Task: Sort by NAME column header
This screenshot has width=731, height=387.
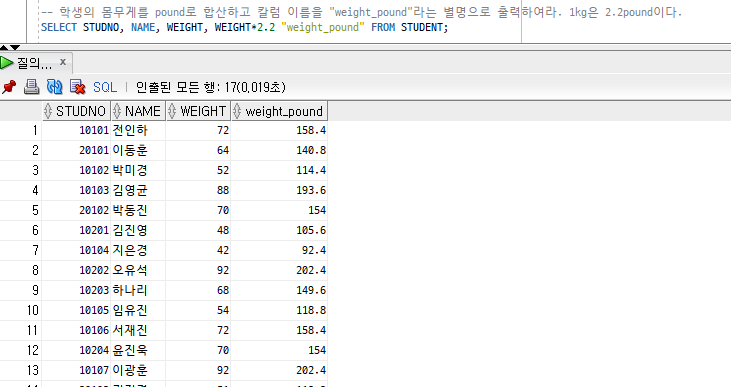Action: 138,111
